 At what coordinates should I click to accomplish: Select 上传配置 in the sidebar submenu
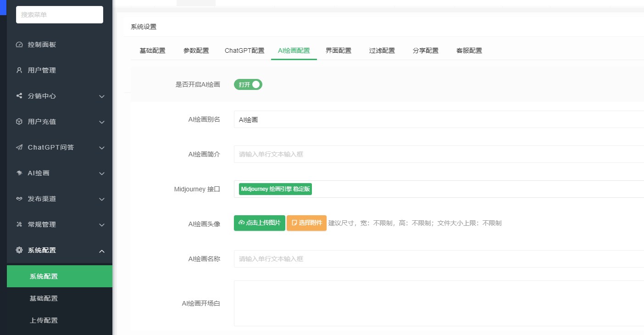(44, 320)
